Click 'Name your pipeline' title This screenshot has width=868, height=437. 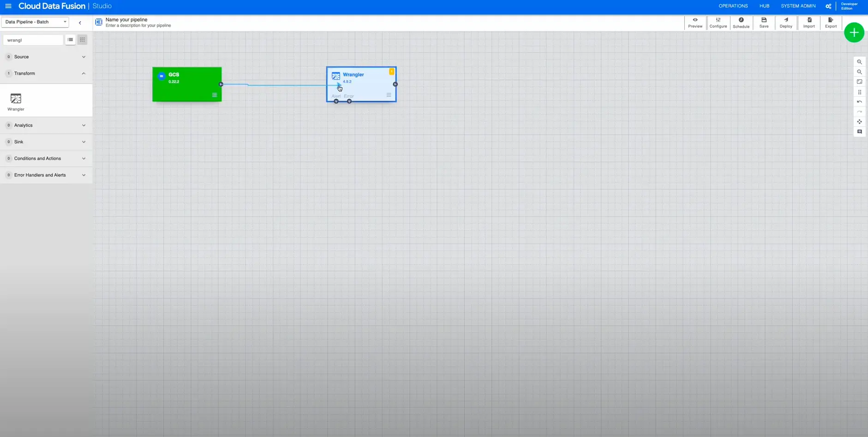[126, 20]
